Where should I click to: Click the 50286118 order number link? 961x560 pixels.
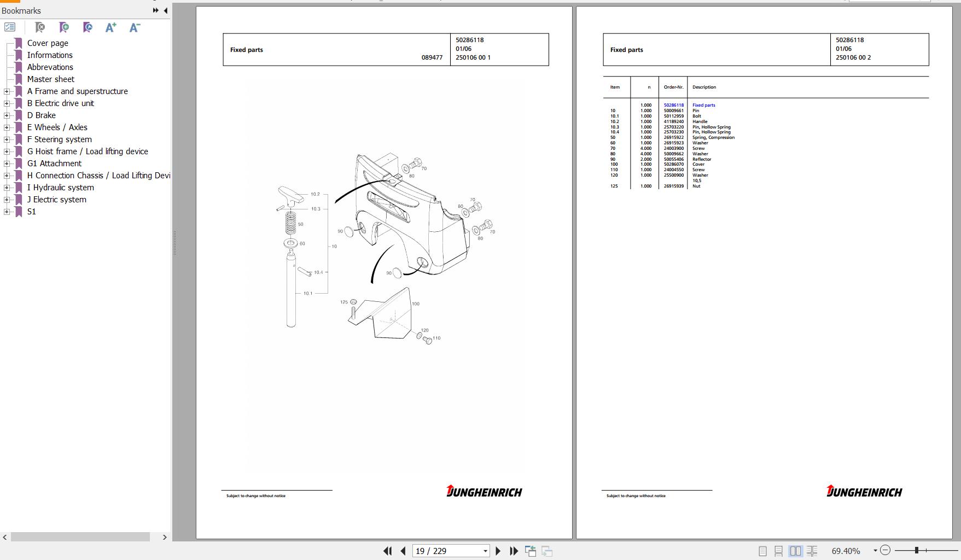(x=674, y=105)
